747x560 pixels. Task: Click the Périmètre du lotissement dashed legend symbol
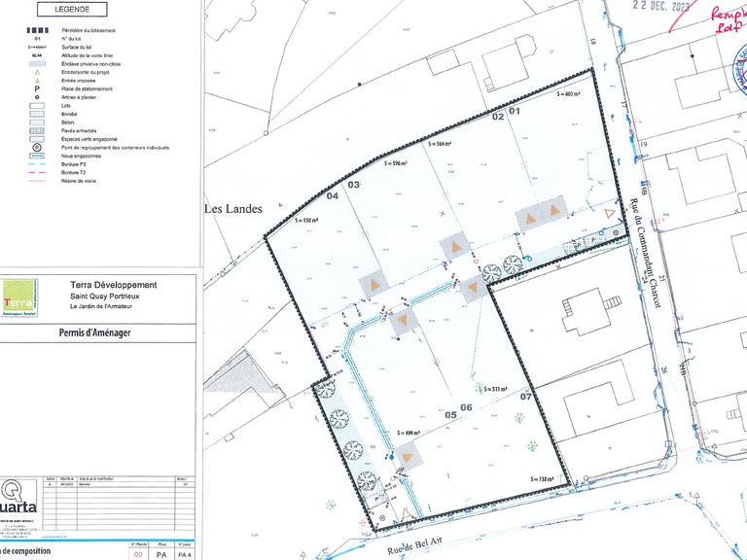[x=36, y=32]
